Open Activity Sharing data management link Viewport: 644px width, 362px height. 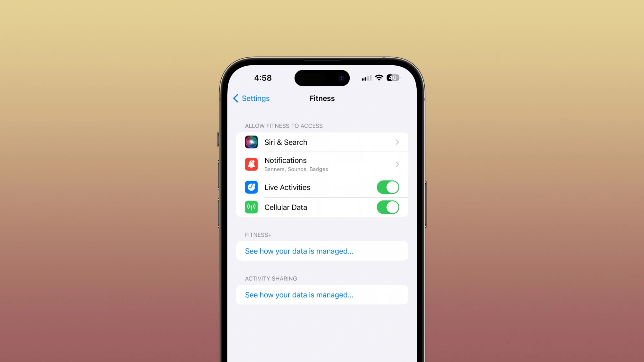299,295
